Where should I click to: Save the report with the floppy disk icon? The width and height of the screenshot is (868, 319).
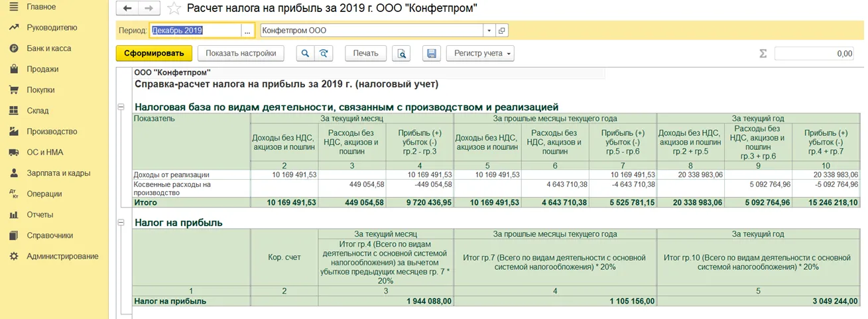point(432,54)
